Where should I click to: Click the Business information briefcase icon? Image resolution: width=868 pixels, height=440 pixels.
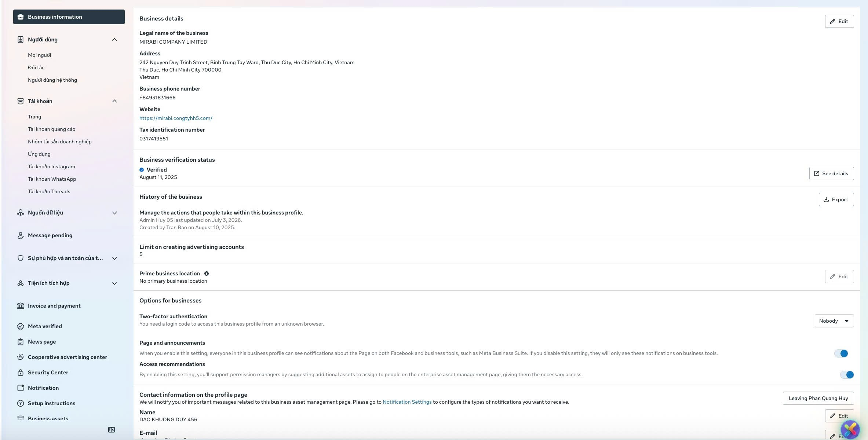click(x=21, y=17)
